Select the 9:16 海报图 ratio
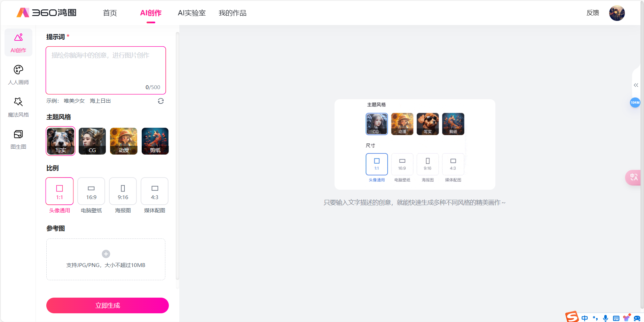 pos(123,191)
